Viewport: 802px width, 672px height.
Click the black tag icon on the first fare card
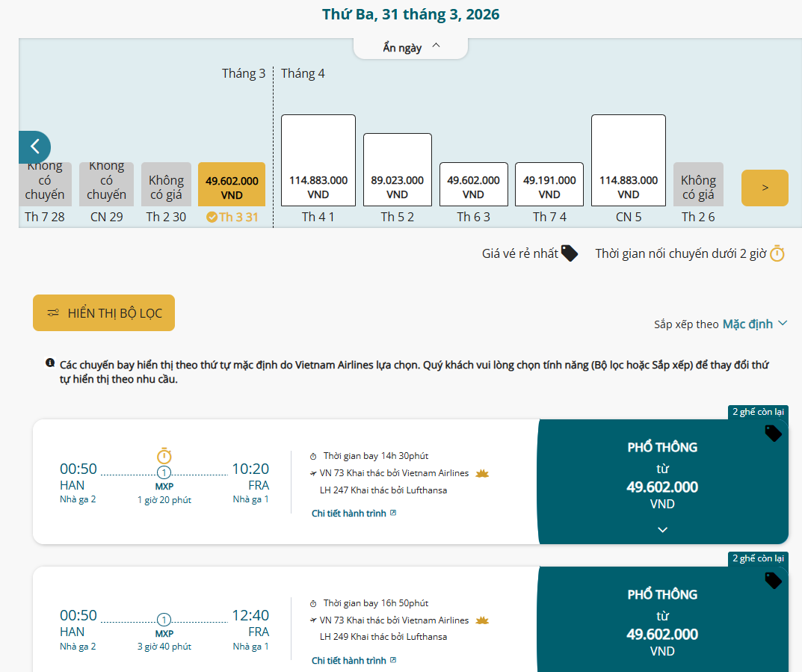[x=774, y=434]
